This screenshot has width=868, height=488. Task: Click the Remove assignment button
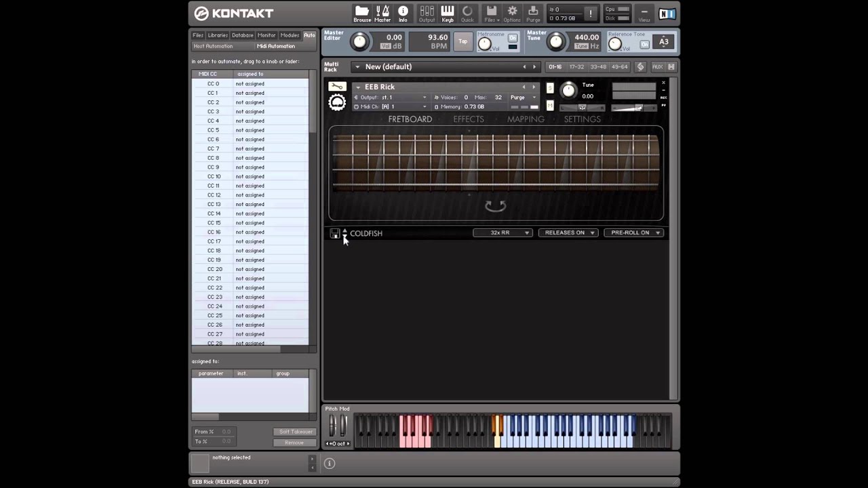click(294, 443)
